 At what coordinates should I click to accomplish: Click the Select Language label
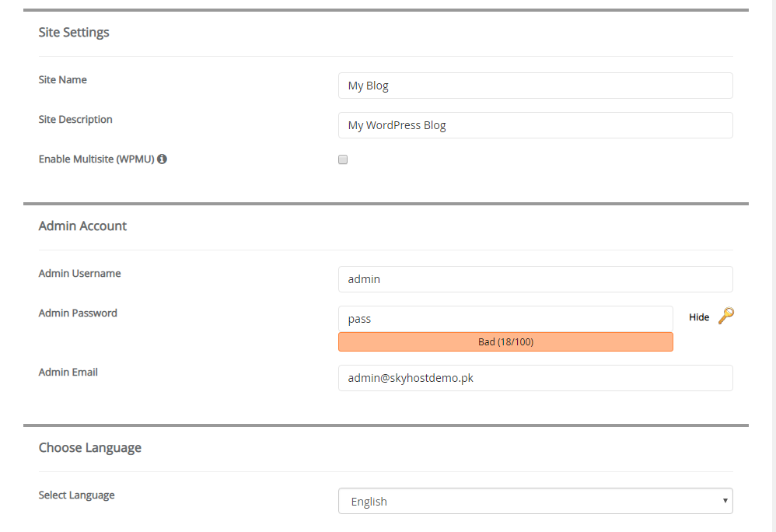(77, 495)
